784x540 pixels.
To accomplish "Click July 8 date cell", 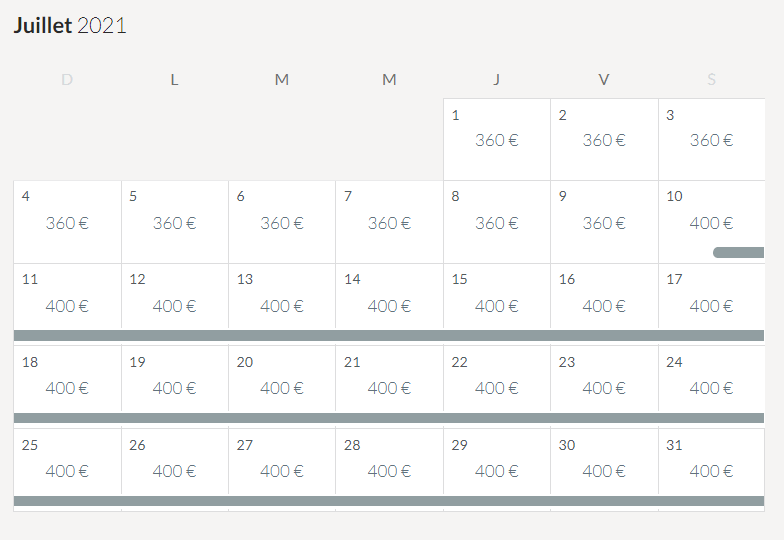I will [x=496, y=221].
